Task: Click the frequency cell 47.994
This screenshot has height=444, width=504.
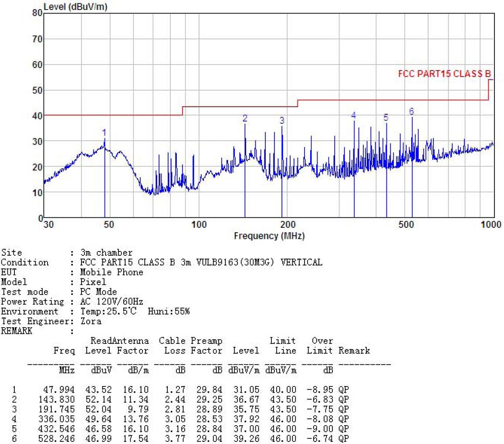Action: [x=59, y=390]
